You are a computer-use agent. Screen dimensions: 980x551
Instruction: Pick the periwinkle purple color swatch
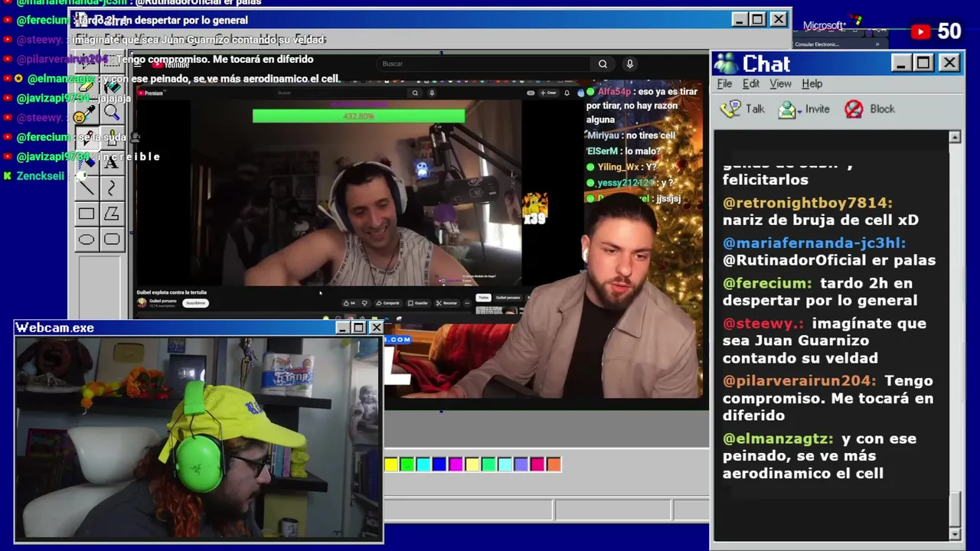521,464
